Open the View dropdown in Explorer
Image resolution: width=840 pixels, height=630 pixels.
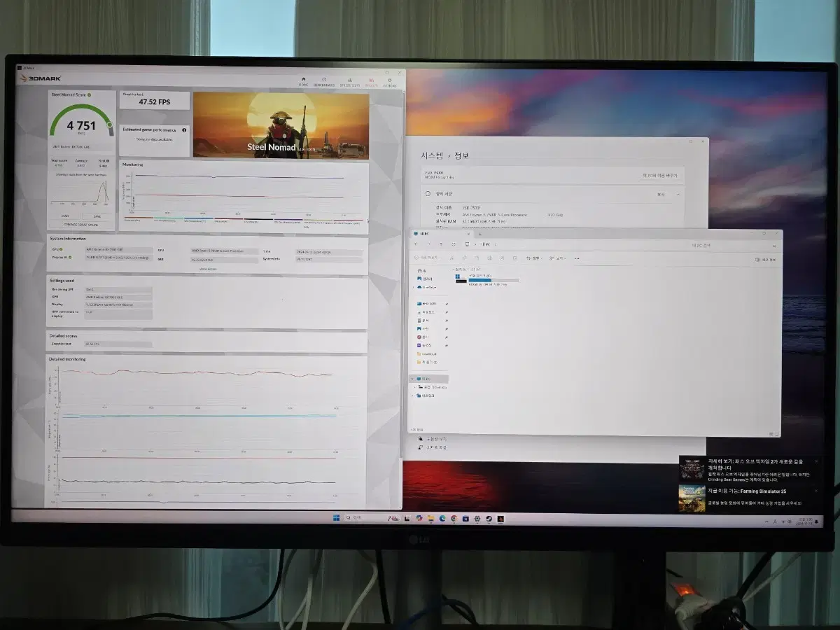tap(557, 258)
